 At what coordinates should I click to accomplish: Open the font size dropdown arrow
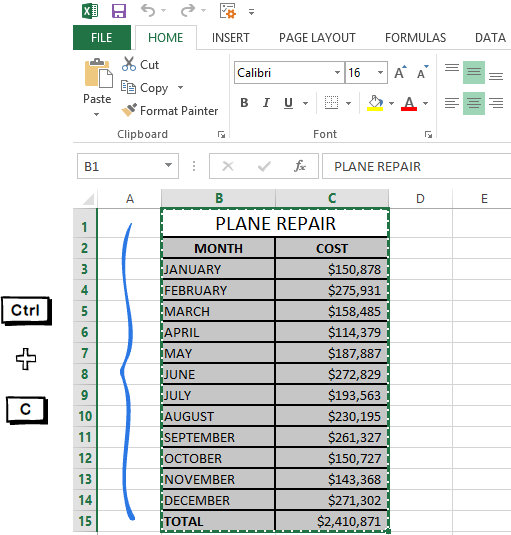point(380,73)
